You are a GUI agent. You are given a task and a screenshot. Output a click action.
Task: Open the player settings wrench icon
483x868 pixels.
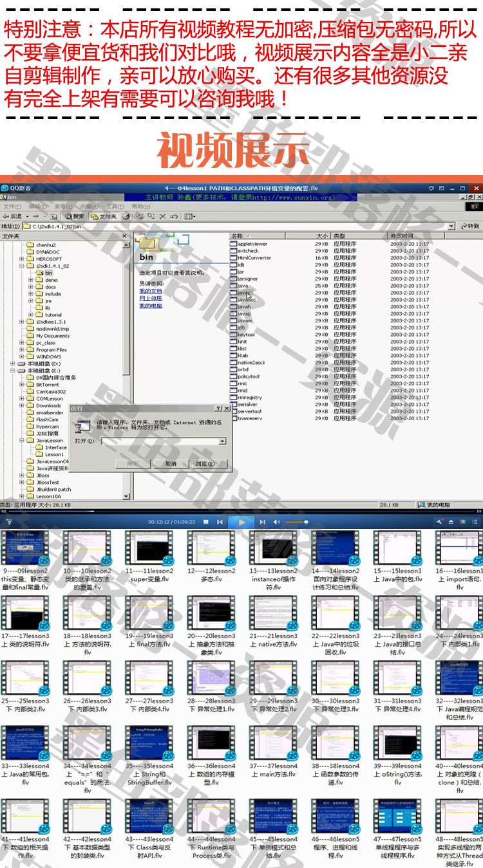tap(439, 522)
